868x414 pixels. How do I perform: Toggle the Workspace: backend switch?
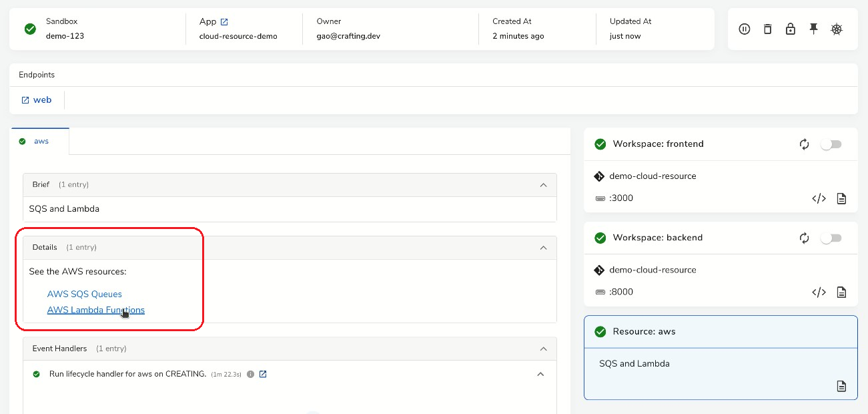[x=831, y=238]
